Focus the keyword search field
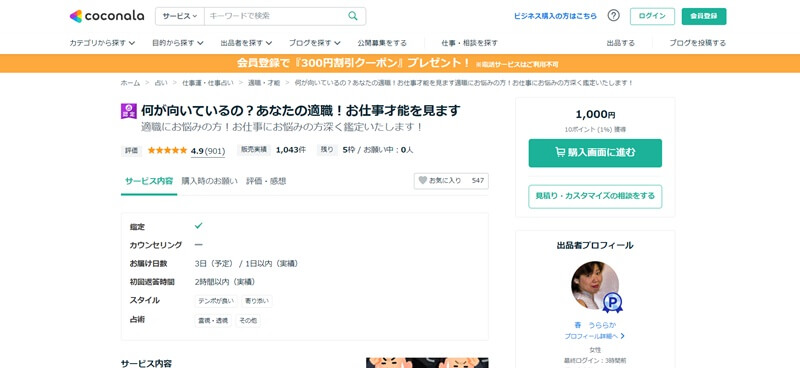 click(276, 16)
